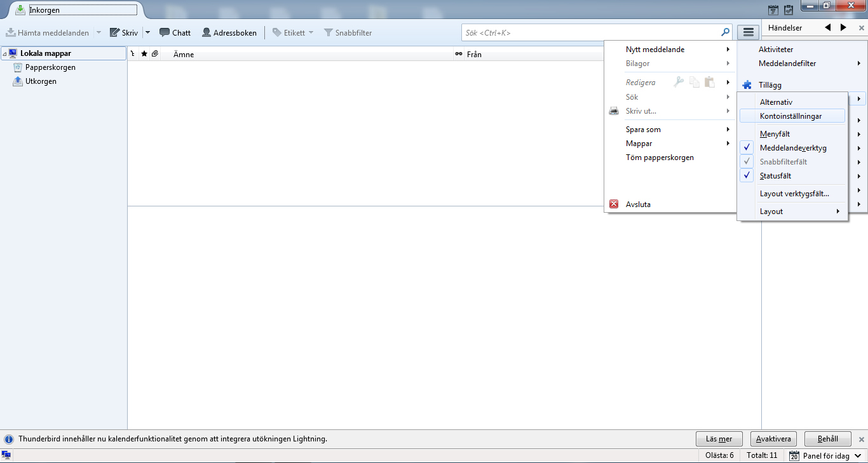Screen dimensions: 868x463
Task: Uncheck Meddelandeverktyg toolbar option
Action: click(792, 148)
